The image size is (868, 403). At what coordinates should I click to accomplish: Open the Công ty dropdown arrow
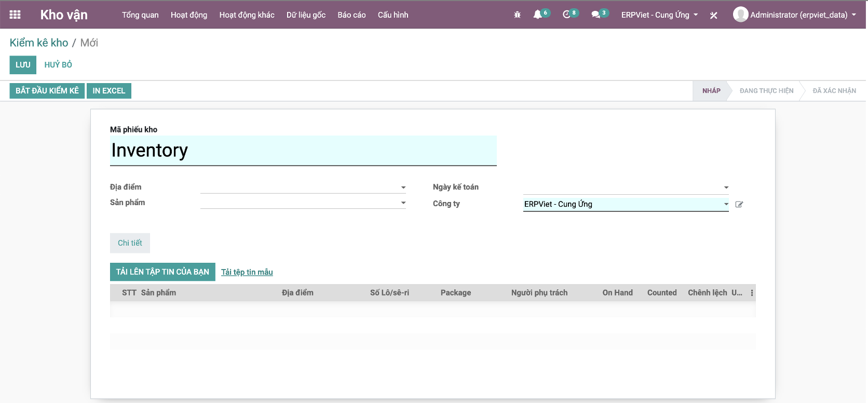pos(726,204)
